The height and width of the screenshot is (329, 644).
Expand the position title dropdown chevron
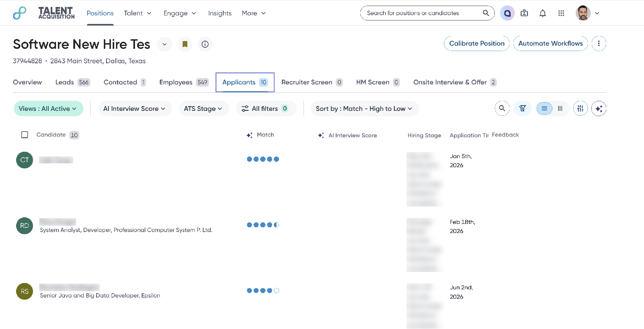(165, 44)
